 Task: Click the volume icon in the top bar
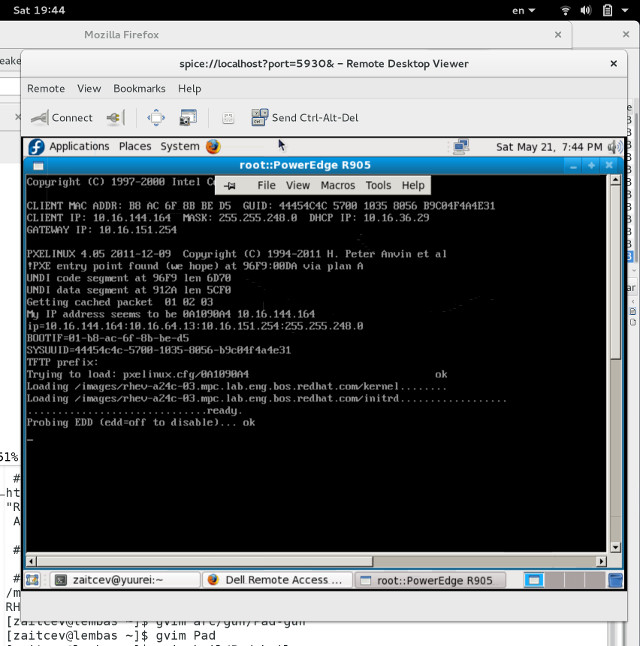[x=586, y=10]
